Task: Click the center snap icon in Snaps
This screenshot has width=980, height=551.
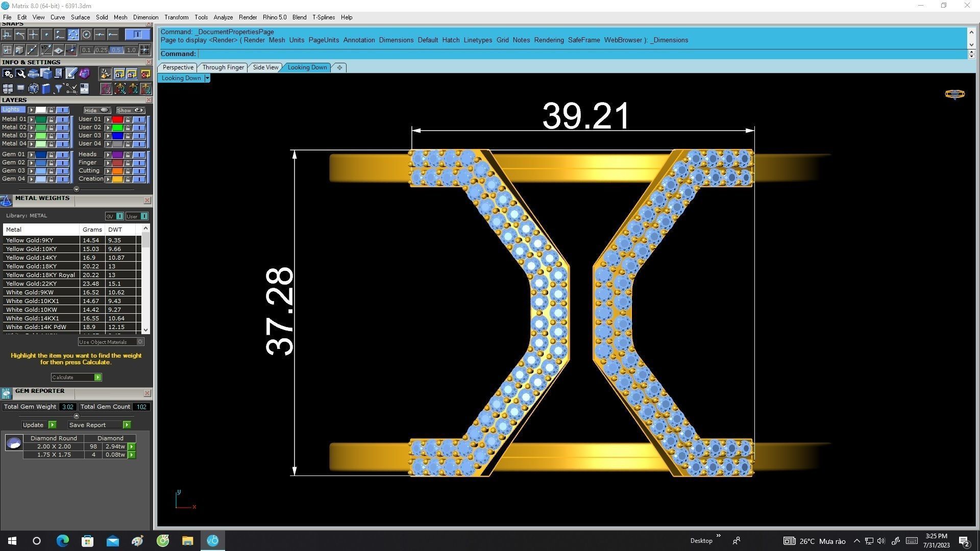Action: pyautogui.click(x=86, y=35)
